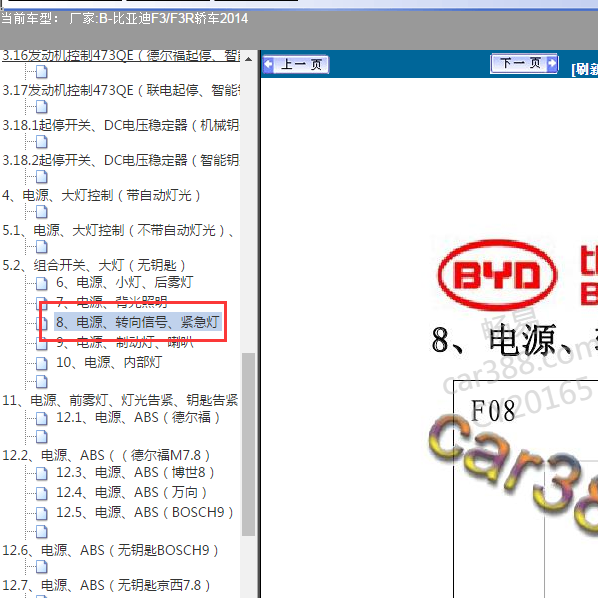Click page icon beside 8、电源、转向信号
This screenshot has height=598, width=598.
(x=42, y=323)
